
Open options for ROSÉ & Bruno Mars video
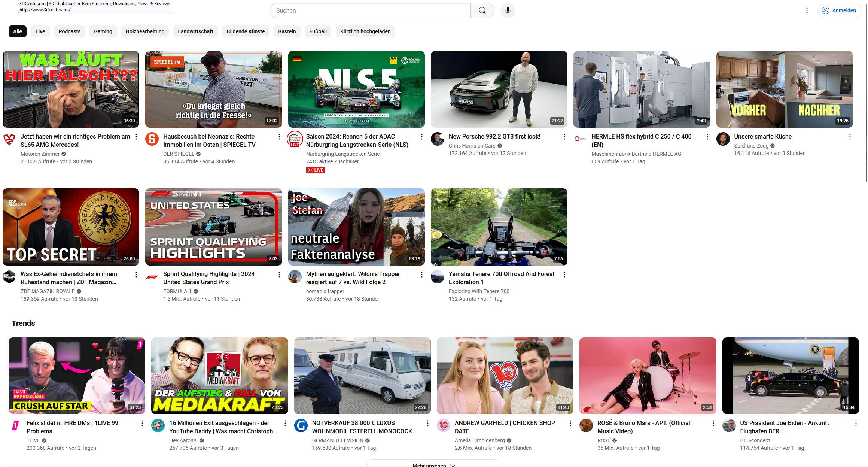tap(713, 423)
